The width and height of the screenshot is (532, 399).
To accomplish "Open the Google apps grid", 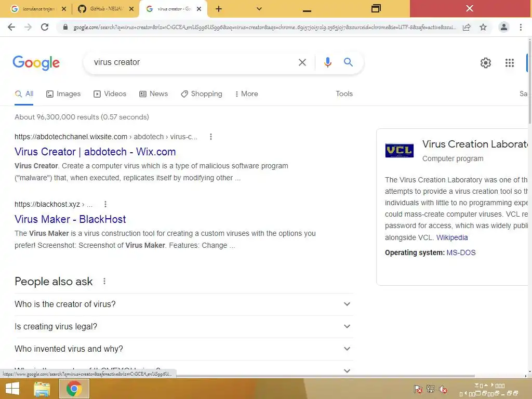I will [x=510, y=63].
